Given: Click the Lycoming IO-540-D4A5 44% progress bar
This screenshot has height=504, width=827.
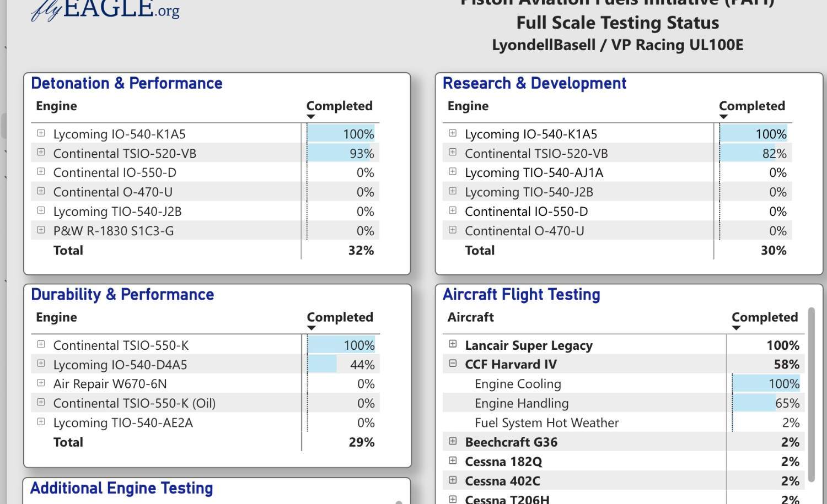Looking at the screenshot, I should (323, 364).
